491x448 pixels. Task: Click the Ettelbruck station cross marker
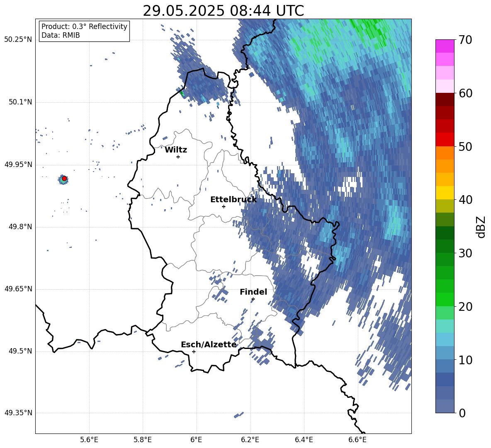pyautogui.click(x=224, y=206)
